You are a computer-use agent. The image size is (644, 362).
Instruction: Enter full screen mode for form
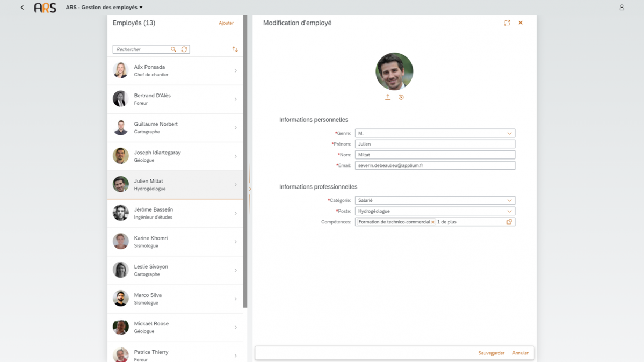click(507, 23)
